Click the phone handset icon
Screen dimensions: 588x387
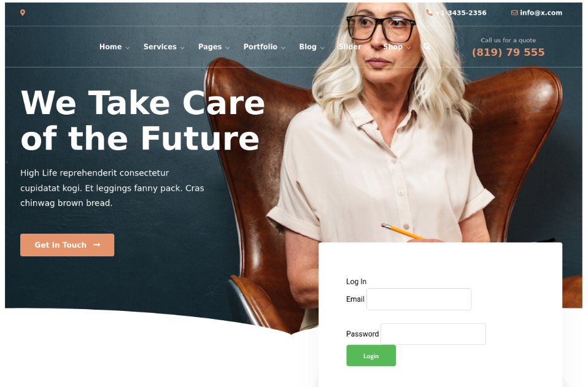(x=430, y=13)
